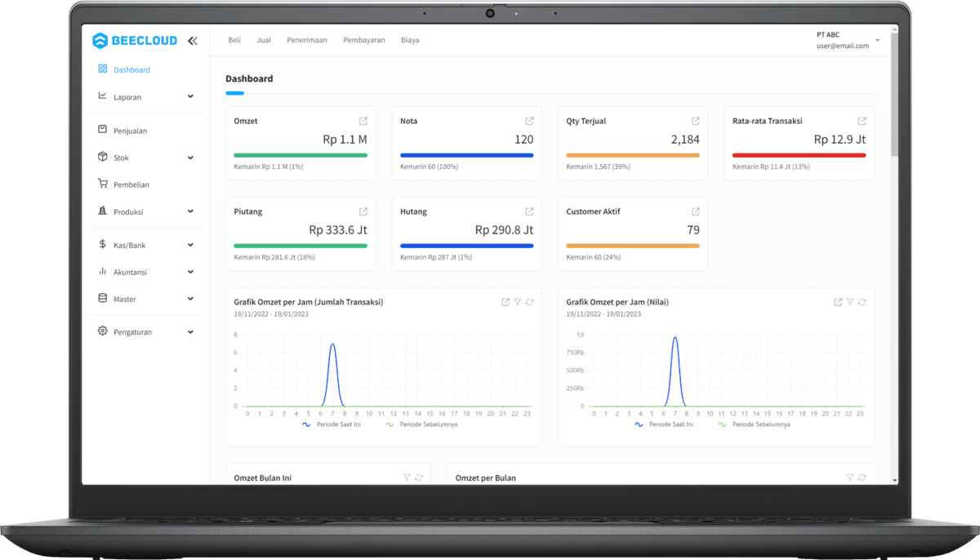Open the Nota card external link icon
Image resolution: width=980 pixels, height=560 pixels.
pos(529,121)
